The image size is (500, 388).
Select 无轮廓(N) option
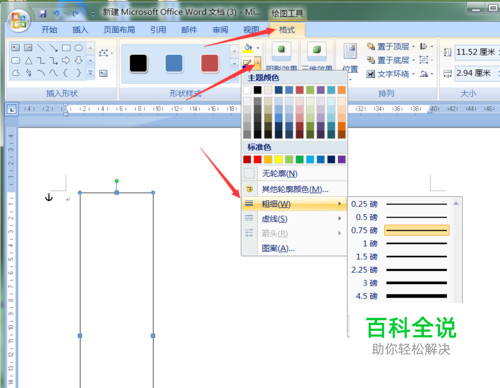click(x=294, y=173)
